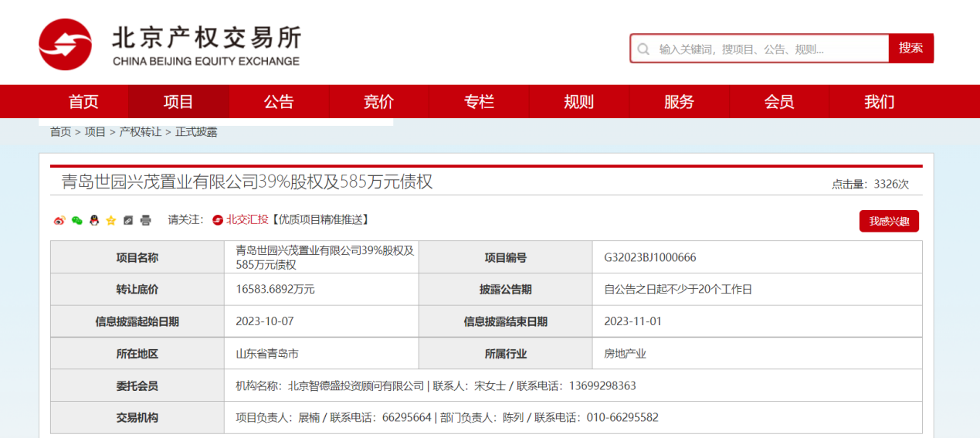980x438 pixels.
Task: Click the 我感兴趣 button
Action: coord(889,221)
